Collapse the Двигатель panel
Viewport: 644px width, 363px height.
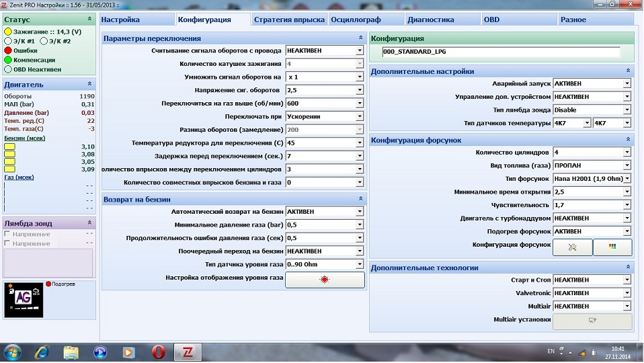pos(90,84)
